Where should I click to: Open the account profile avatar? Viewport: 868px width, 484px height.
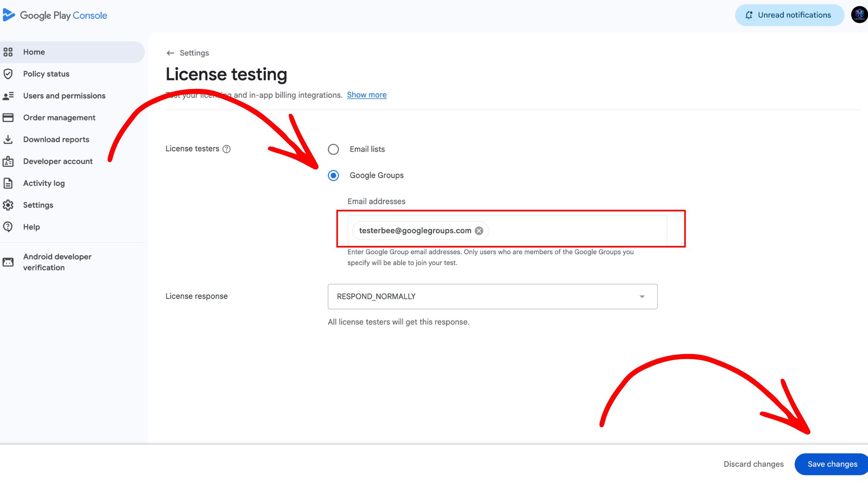[x=859, y=15]
